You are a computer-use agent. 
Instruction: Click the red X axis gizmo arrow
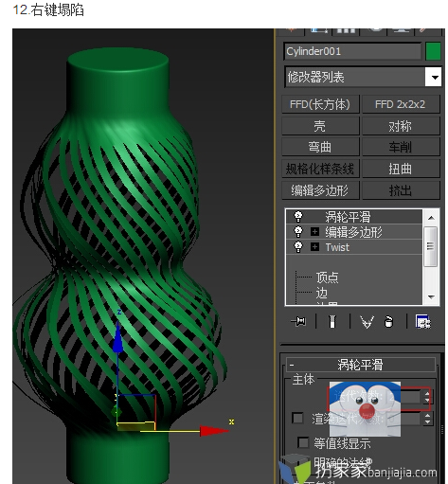214,431
